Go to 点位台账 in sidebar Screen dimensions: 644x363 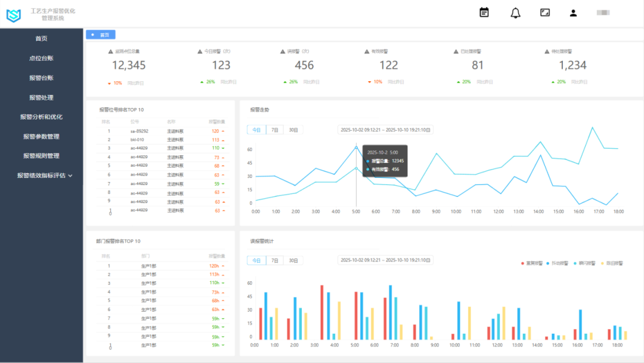point(41,59)
